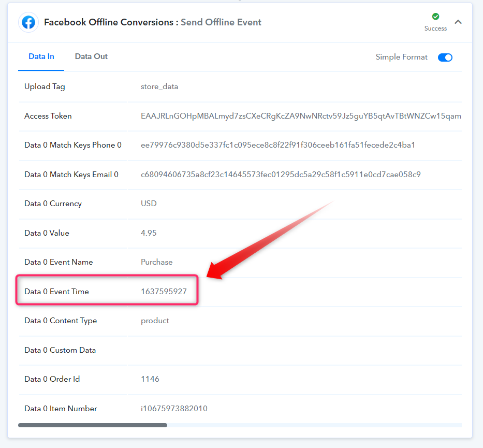Click the green Success checkmark icon
483x448 pixels.
[x=435, y=17]
